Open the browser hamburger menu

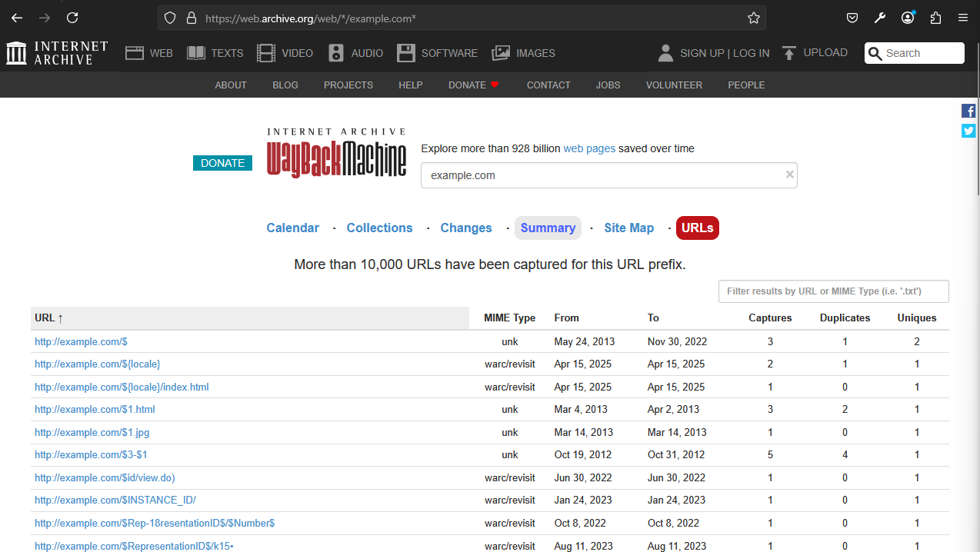(963, 18)
